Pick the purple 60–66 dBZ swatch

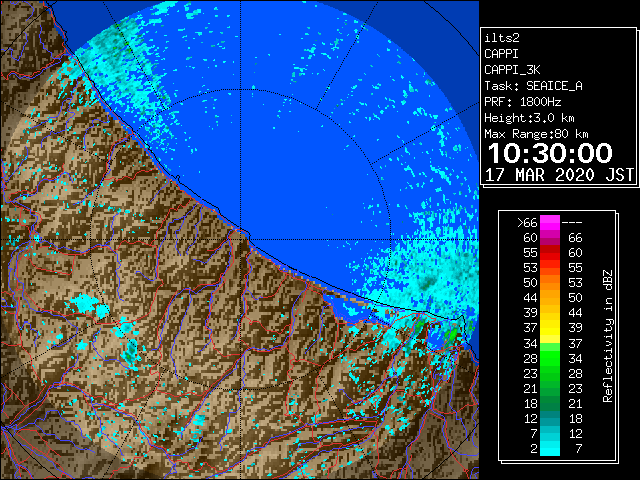(x=550, y=238)
